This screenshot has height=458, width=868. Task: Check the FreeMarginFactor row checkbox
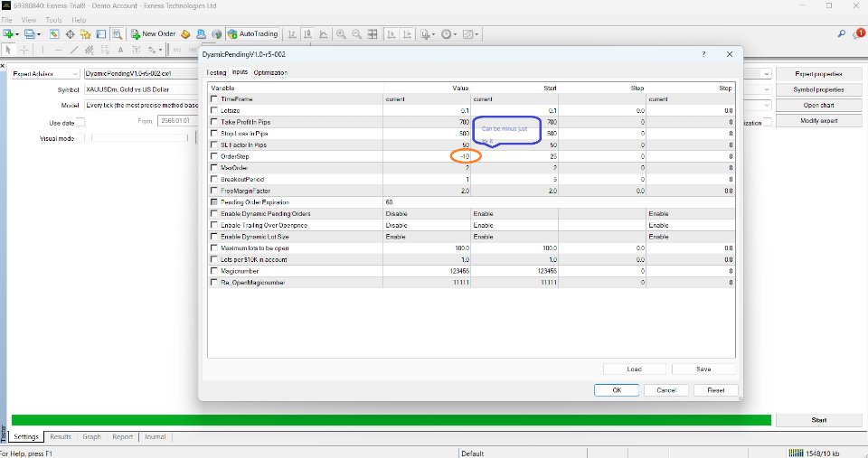pos(214,191)
